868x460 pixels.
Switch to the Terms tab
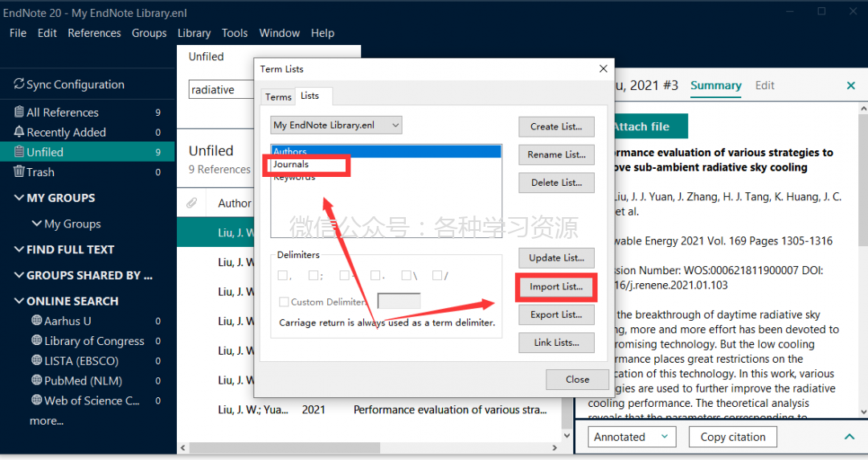[278, 97]
